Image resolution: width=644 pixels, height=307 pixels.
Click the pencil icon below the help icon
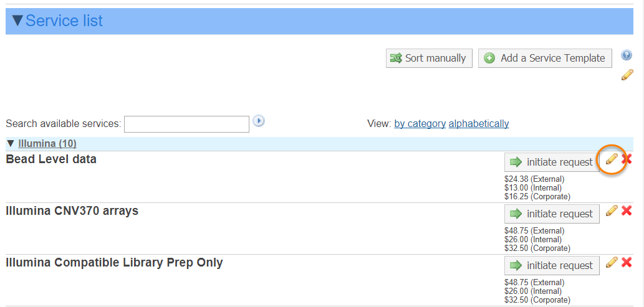click(x=627, y=75)
